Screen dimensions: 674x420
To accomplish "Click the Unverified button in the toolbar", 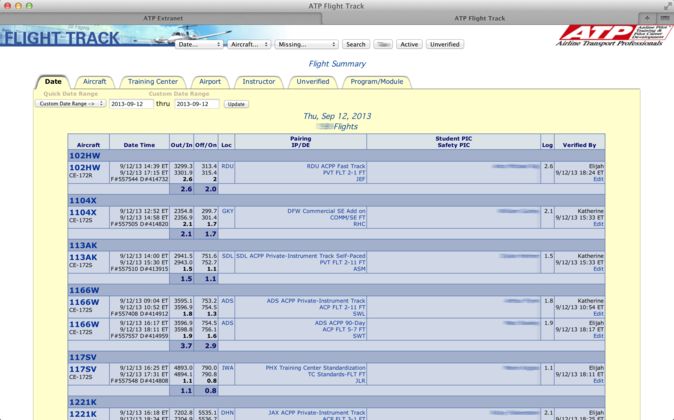I will point(444,45).
